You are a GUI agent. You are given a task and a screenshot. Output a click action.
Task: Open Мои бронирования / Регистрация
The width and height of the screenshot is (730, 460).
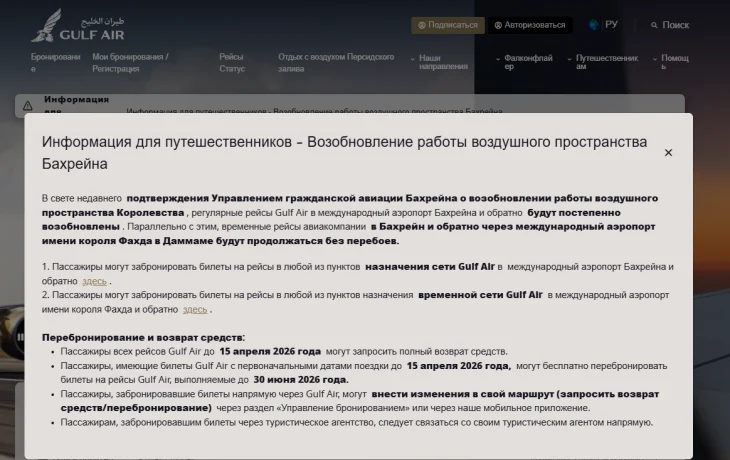coord(130,63)
